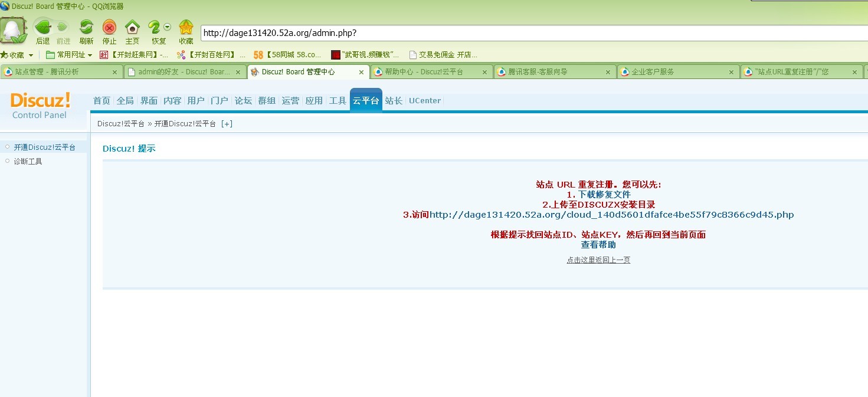Viewport: 868px width, 397px height.
Task: Open the 工具 admin menu
Action: coord(338,101)
